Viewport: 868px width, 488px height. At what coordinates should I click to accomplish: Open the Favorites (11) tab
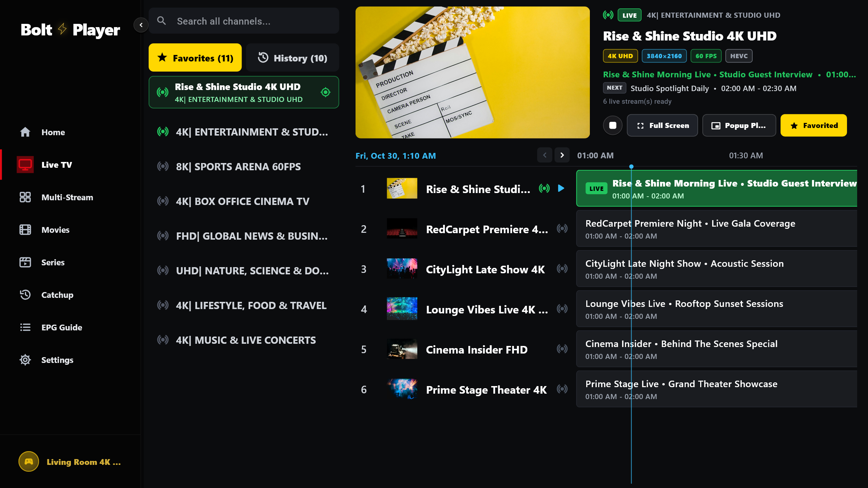pyautogui.click(x=195, y=58)
